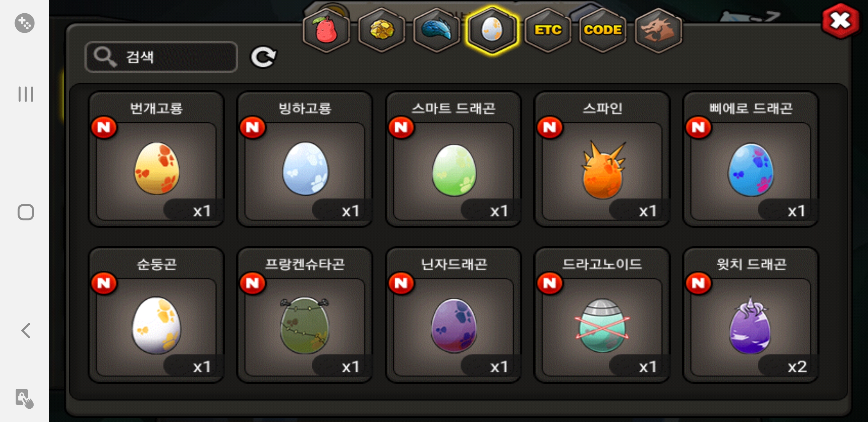Tap the Android back navigation arrow

pos(26,331)
